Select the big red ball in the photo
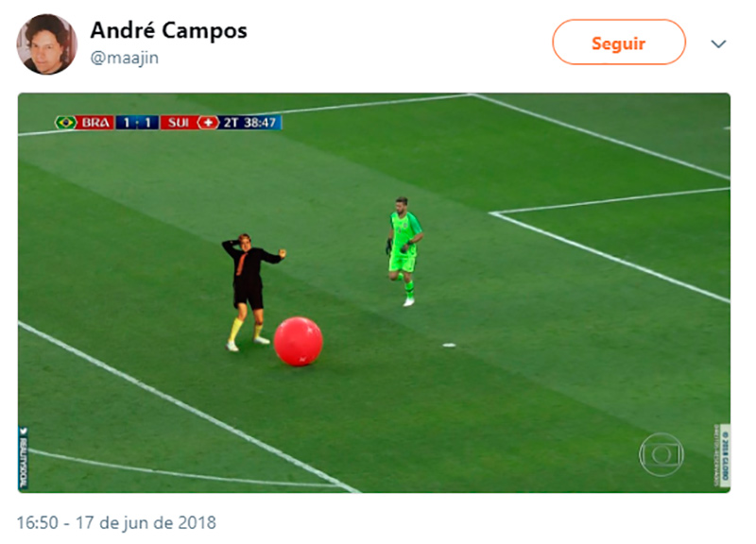This screenshot has width=756, height=544. (298, 341)
